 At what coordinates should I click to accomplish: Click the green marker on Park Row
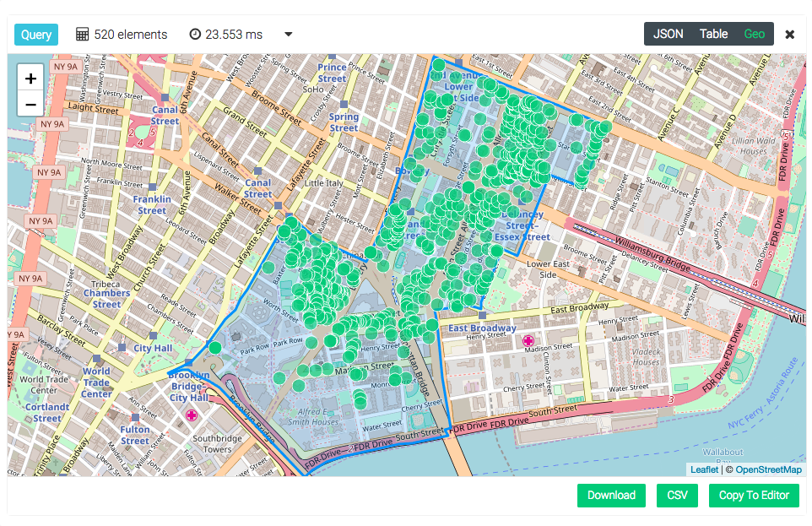click(x=214, y=348)
